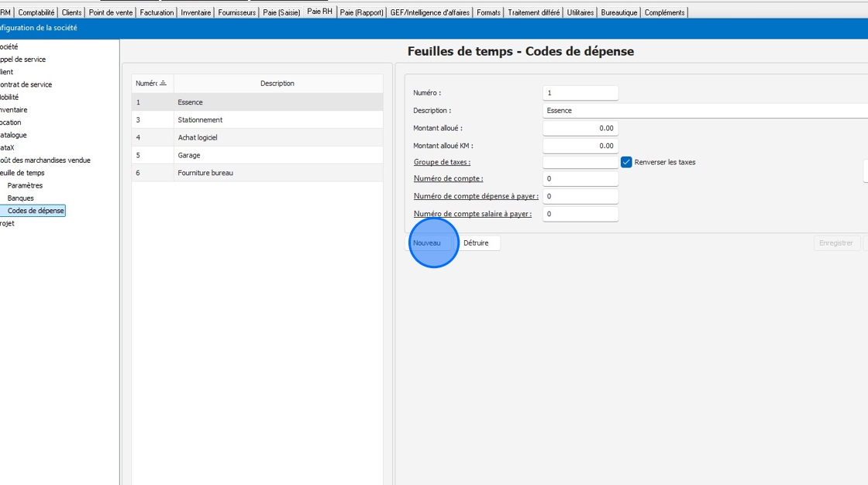Select the Achat logiciel row
Viewport: 868px width, 485px height.
tap(257, 137)
